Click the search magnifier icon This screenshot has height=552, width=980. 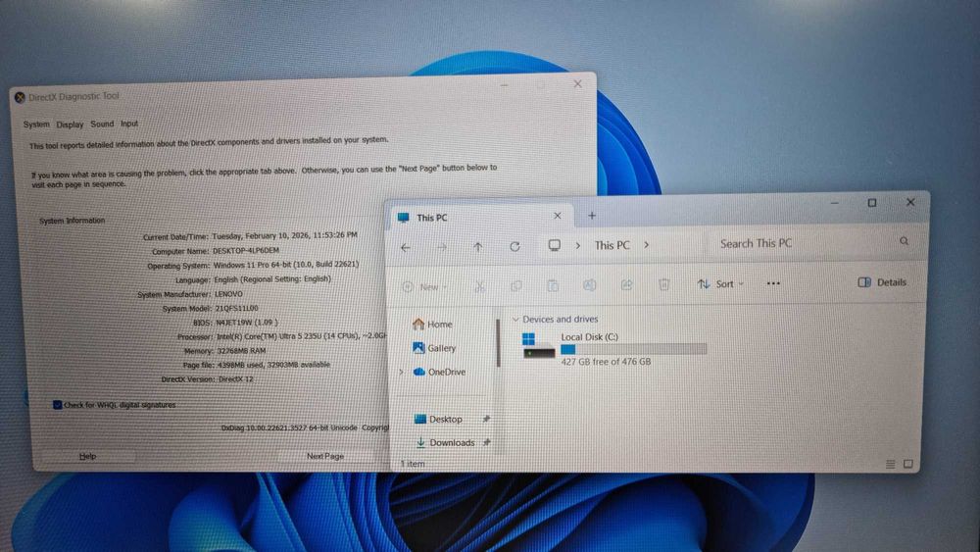[x=904, y=240]
